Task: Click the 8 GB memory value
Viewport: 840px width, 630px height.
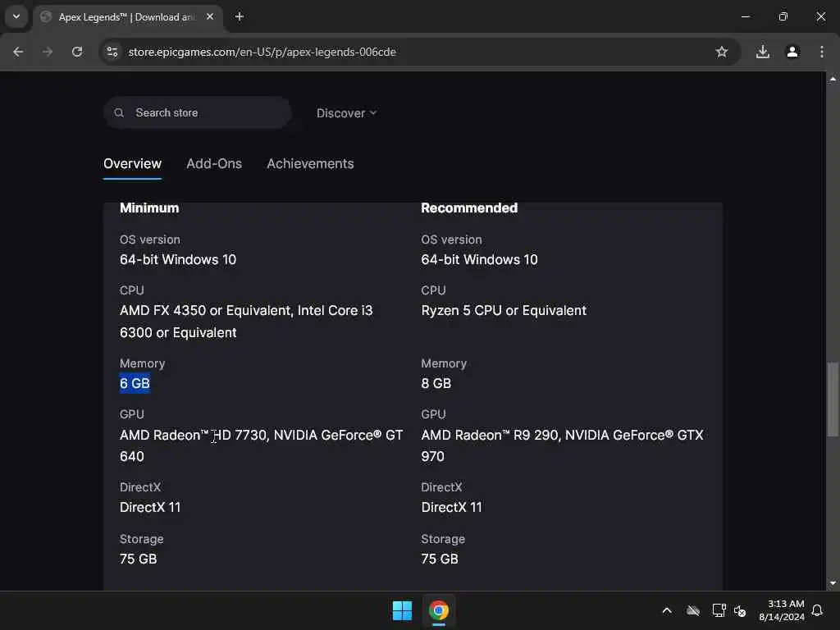Action: click(x=436, y=384)
